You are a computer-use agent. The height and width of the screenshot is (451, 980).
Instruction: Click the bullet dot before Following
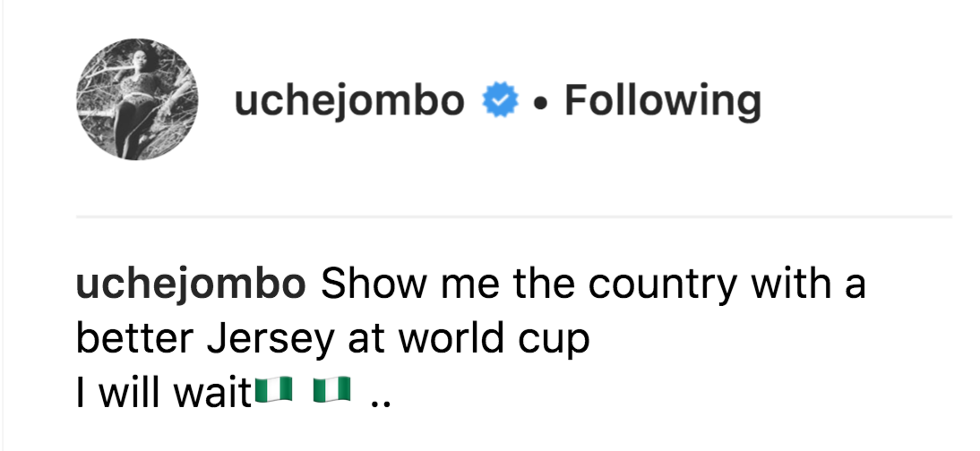click(x=537, y=103)
